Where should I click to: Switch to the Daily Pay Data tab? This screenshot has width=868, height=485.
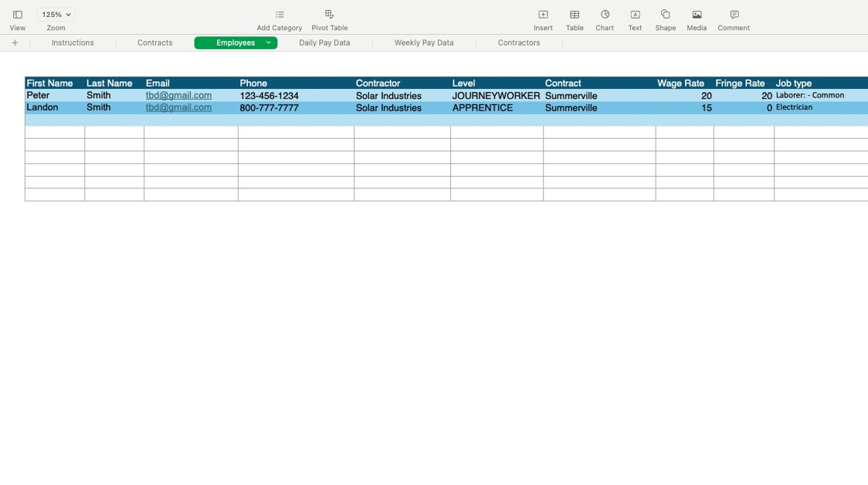coord(325,43)
